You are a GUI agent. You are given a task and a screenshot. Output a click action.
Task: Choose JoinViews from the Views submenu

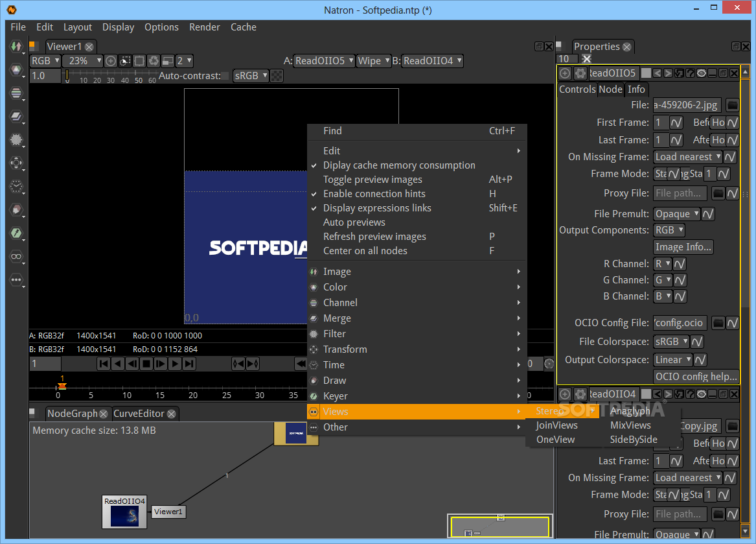point(557,425)
